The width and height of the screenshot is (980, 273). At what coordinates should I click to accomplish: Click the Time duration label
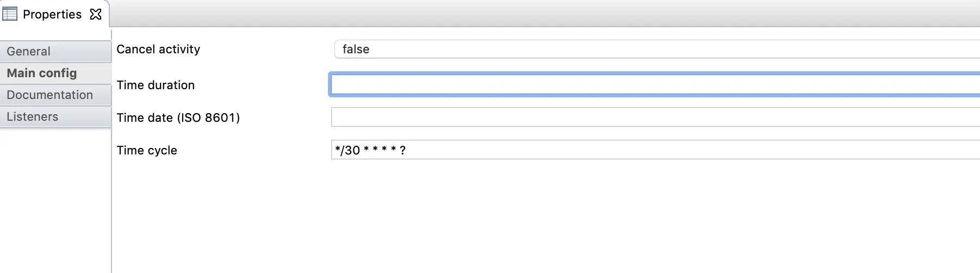point(156,85)
